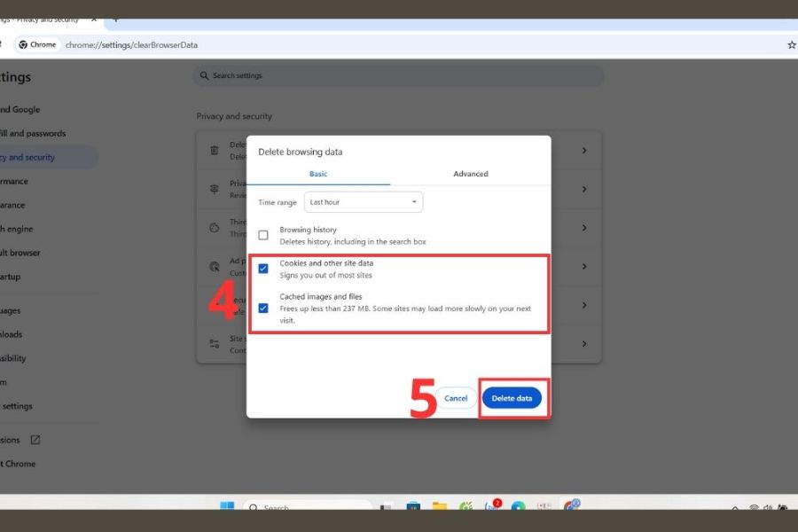Click the Cancel button
This screenshot has width=798, height=532.
(456, 398)
